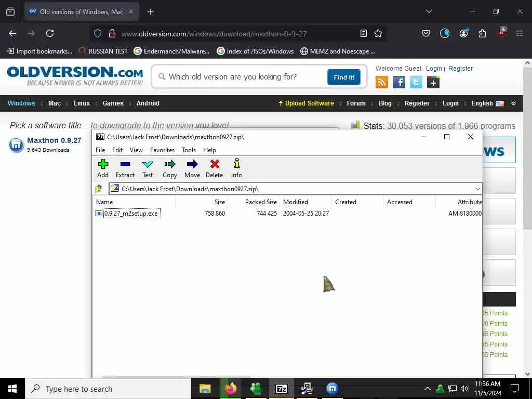Open the View menu in 7-Zip

click(x=137, y=150)
